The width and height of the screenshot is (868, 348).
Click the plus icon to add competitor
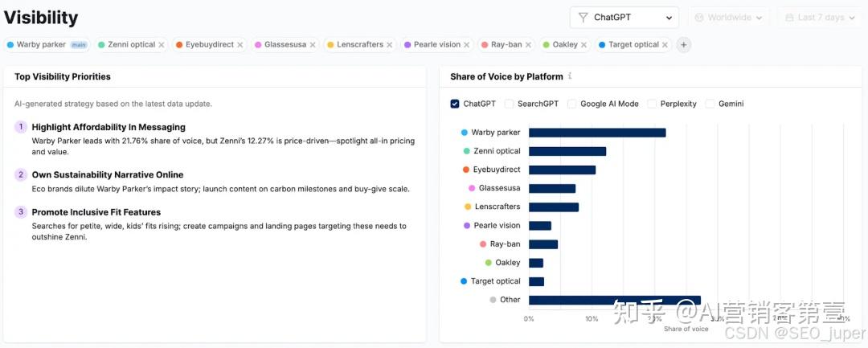click(x=684, y=45)
